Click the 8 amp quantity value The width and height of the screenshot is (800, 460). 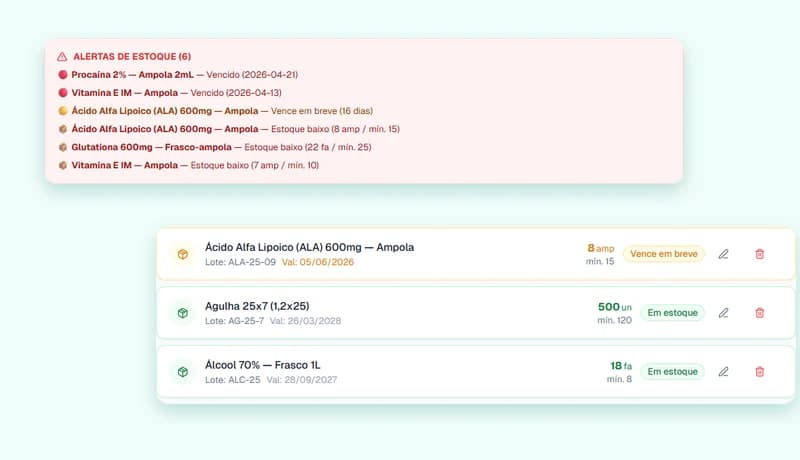point(601,248)
